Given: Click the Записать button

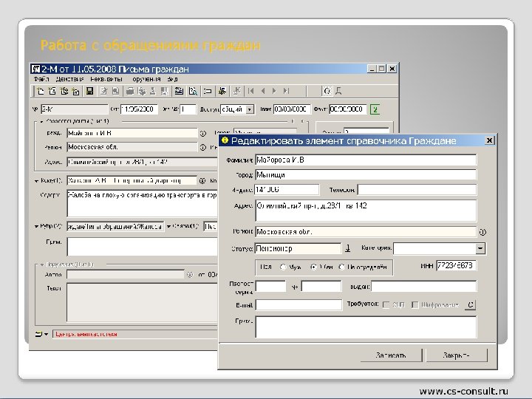Looking at the screenshot, I should point(391,355).
